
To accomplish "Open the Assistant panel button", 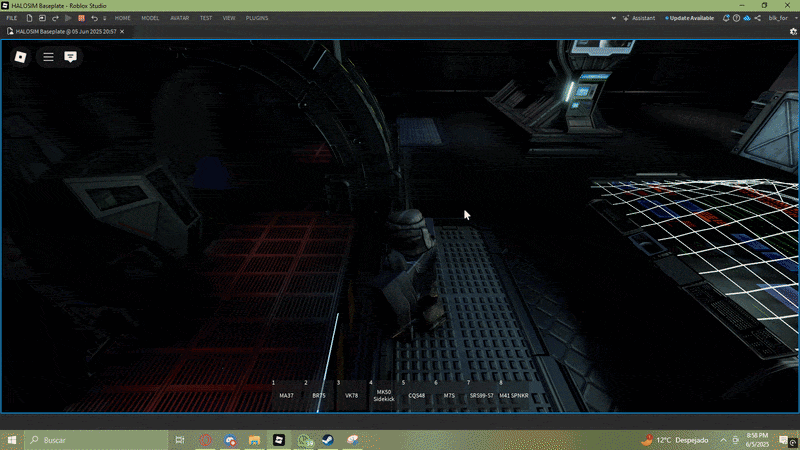I will click(639, 18).
